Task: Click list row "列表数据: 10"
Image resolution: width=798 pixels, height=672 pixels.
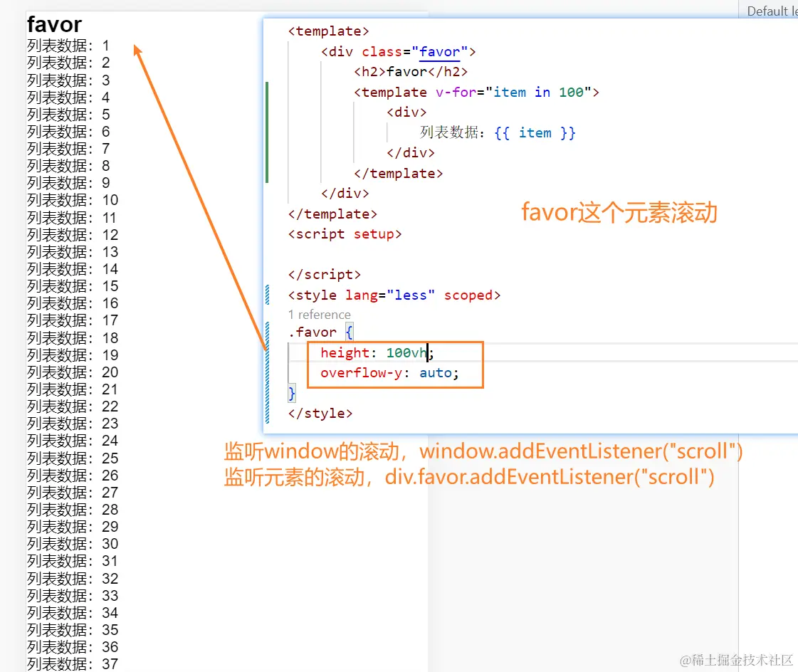Action: click(73, 200)
